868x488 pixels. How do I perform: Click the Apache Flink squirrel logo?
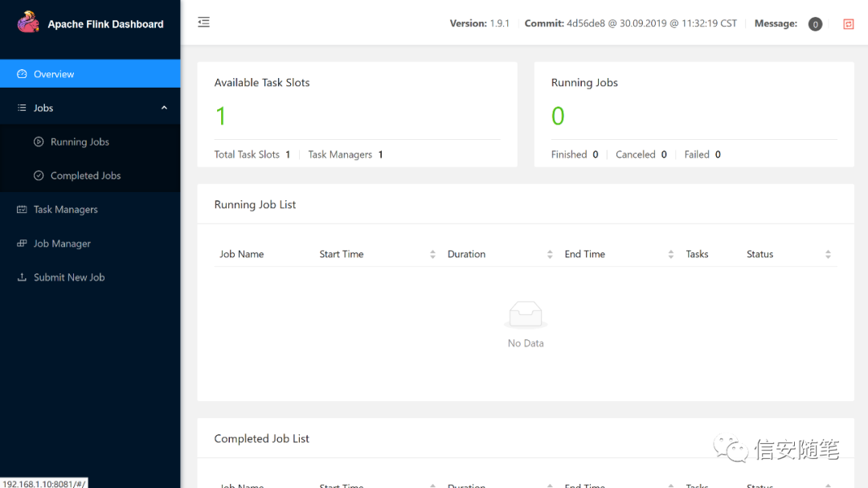click(x=28, y=23)
